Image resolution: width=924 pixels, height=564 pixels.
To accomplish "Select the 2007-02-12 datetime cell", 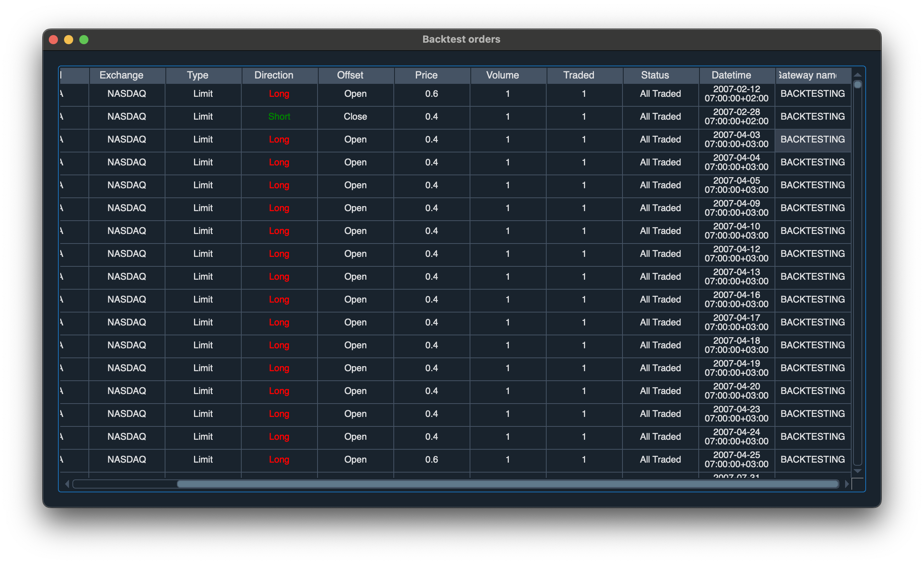I will (736, 94).
